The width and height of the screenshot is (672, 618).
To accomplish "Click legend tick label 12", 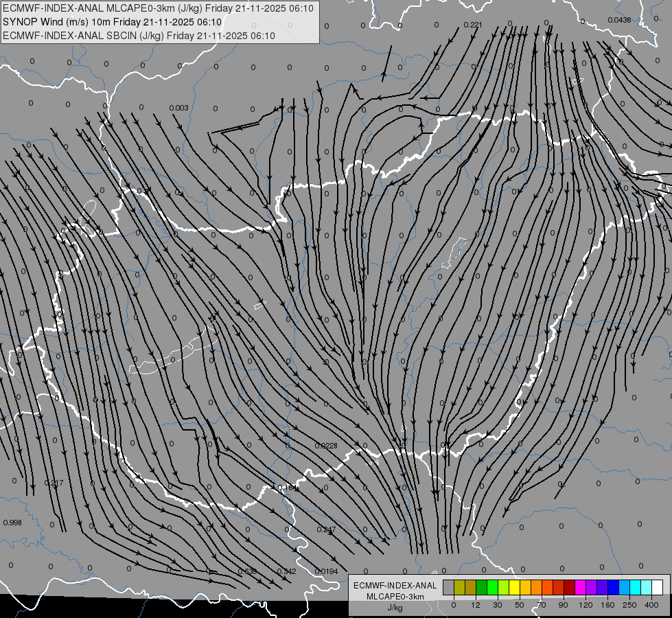I will [476, 605].
